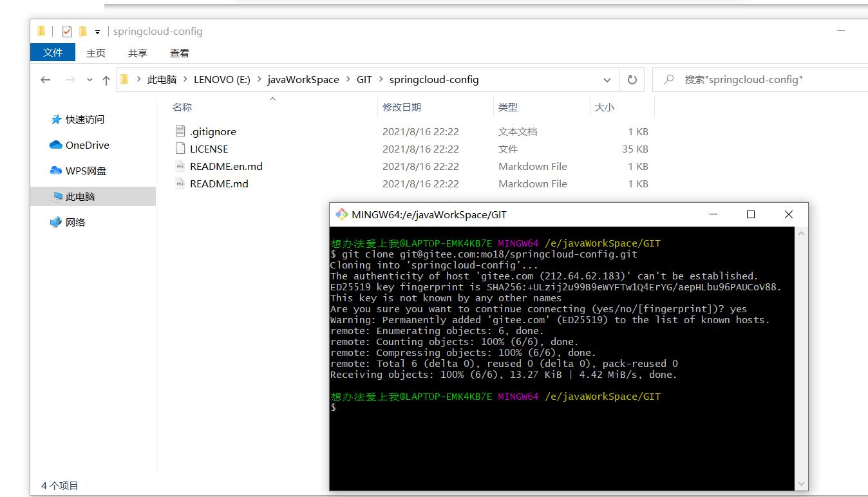Open OneDrive in the sidebar
Image resolution: width=868 pixels, height=497 pixels.
[88, 145]
